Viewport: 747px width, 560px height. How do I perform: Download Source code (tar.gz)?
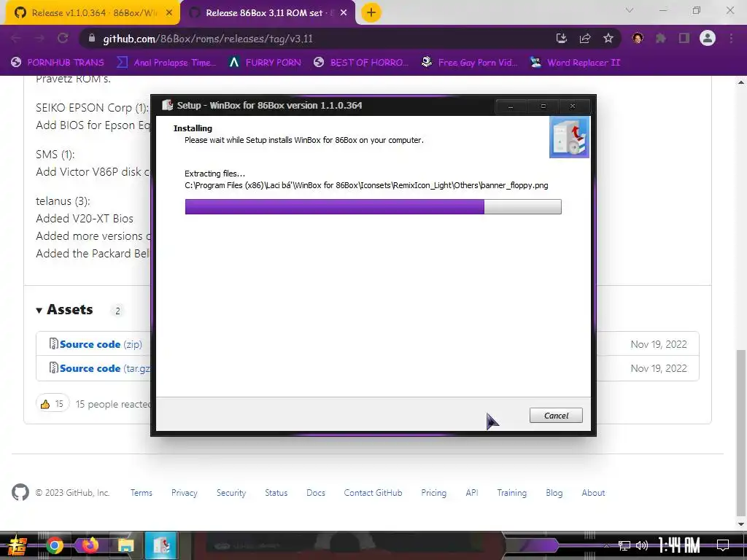coord(100,368)
